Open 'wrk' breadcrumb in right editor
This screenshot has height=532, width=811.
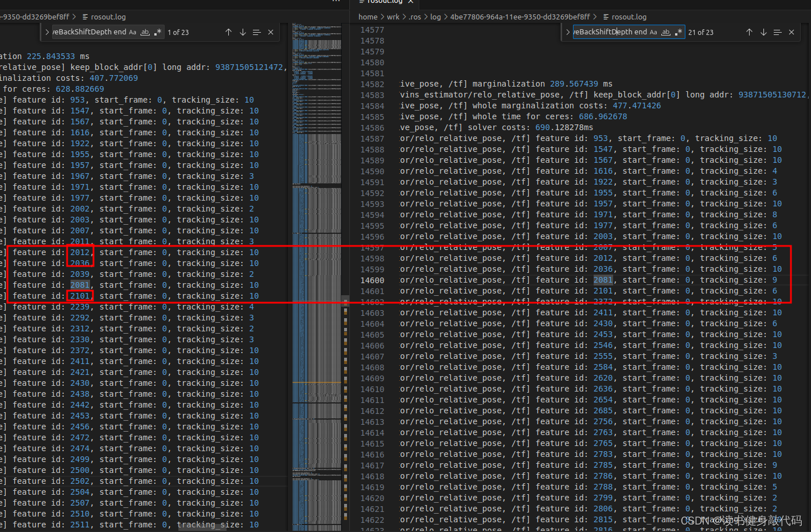(x=393, y=17)
